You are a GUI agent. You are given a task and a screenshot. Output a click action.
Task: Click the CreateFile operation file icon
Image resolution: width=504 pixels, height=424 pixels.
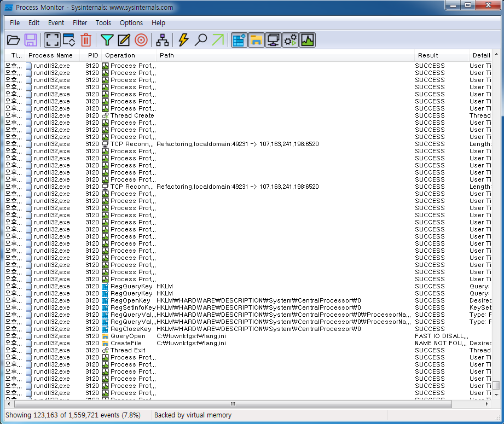105,344
